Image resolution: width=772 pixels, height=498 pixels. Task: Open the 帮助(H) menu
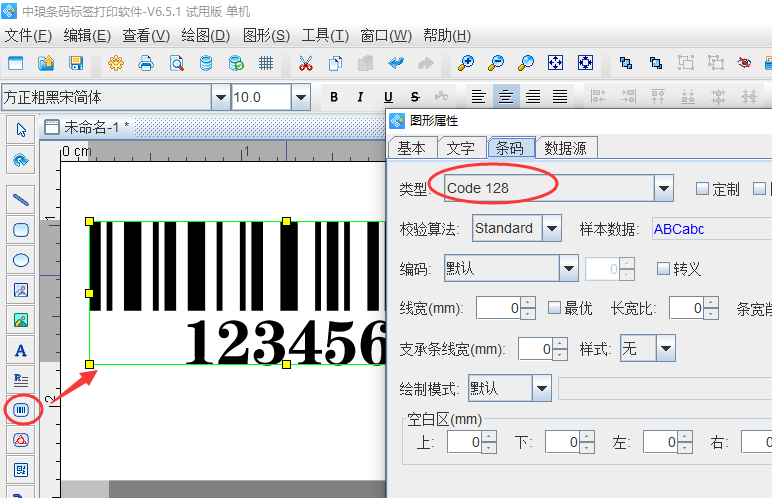point(447,35)
